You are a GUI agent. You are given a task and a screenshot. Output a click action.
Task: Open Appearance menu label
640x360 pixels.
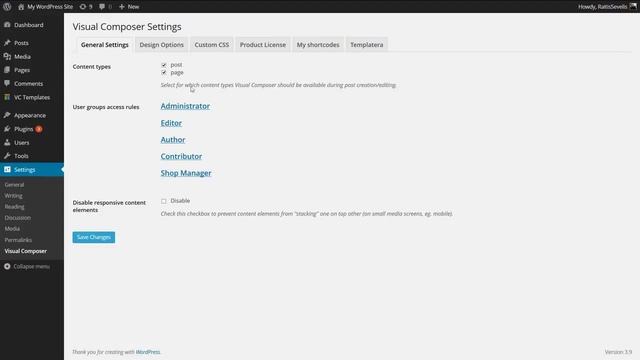(x=30, y=116)
